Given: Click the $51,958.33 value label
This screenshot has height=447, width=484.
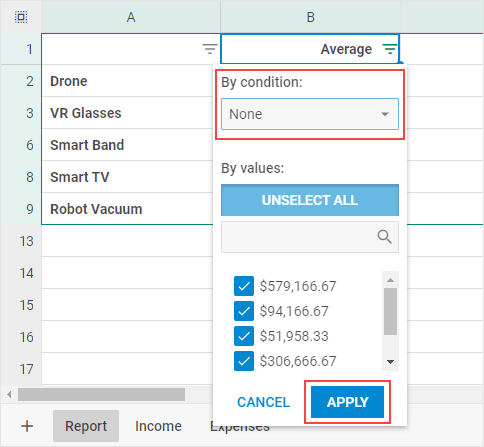Looking at the screenshot, I should [x=294, y=336].
